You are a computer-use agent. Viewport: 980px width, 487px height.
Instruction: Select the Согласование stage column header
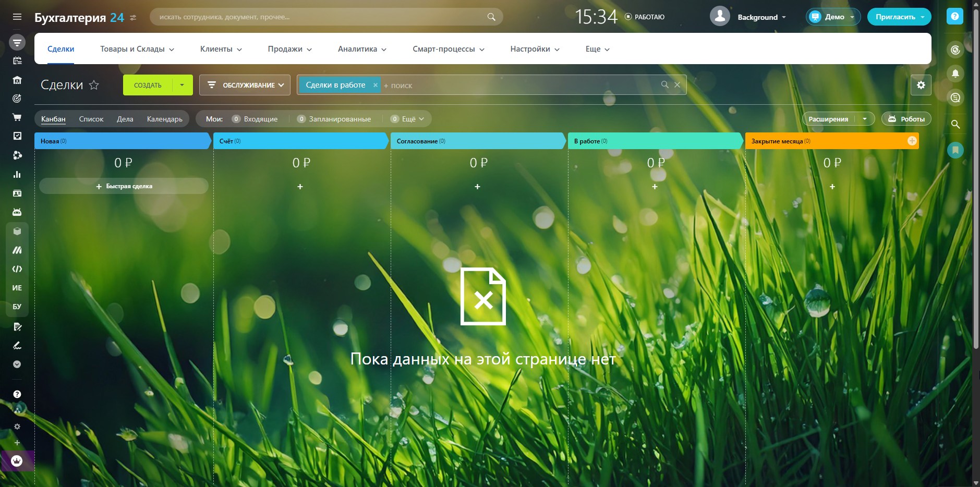pos(477,141)
